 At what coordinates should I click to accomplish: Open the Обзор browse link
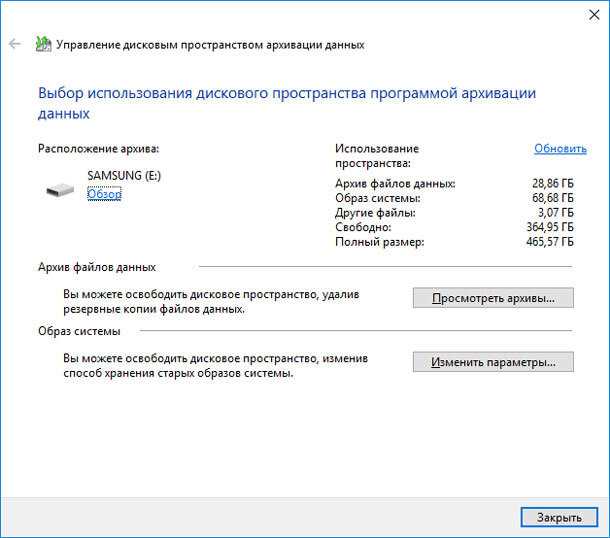click(104, 194)
